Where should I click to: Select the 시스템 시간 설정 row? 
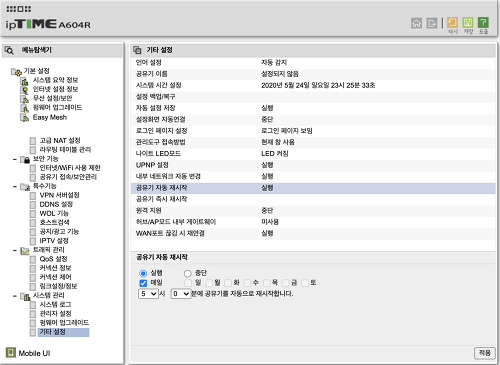(x=313, y=86)
